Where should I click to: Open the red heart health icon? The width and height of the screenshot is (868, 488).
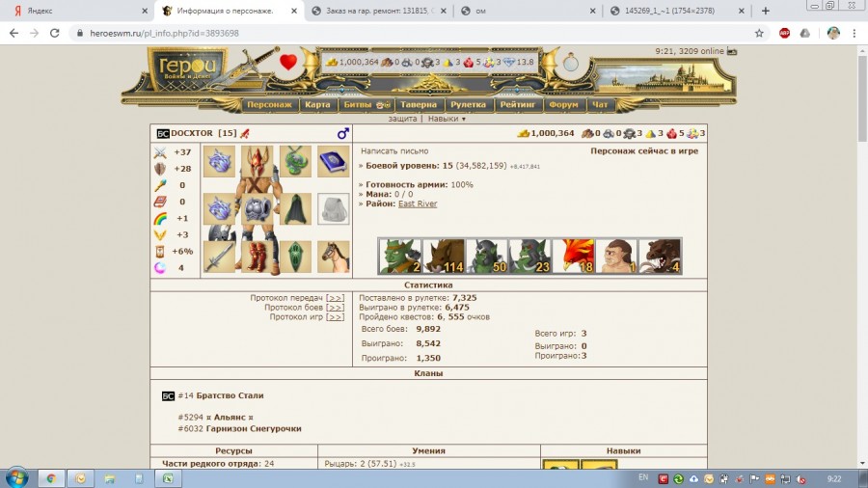pos(287,62)
